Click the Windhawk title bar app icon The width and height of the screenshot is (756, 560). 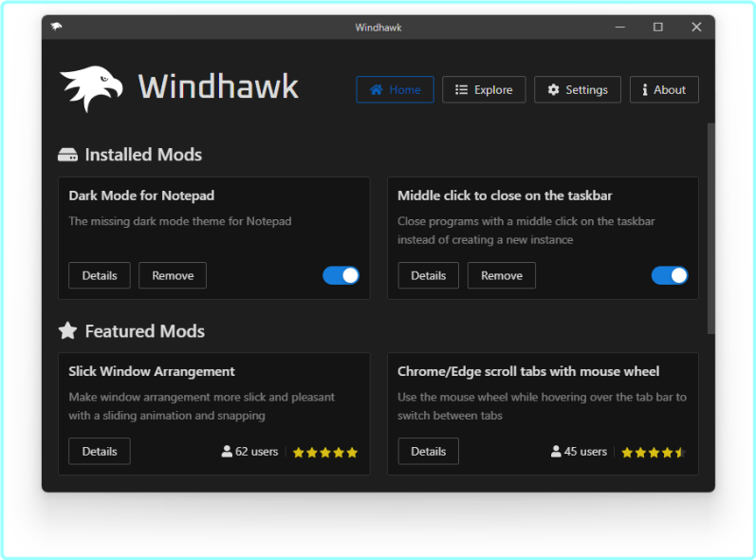[x=57, y=27]
